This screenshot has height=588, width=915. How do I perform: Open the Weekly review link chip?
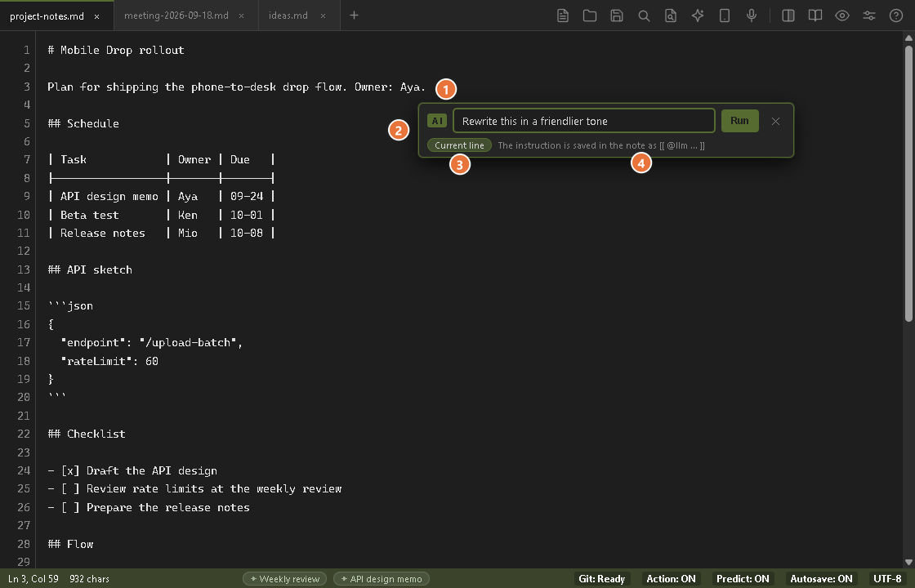tap(285, 579)
